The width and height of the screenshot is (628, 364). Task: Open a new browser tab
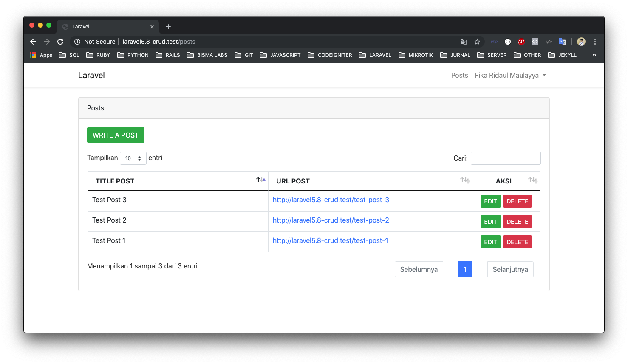tap(168, 27)
